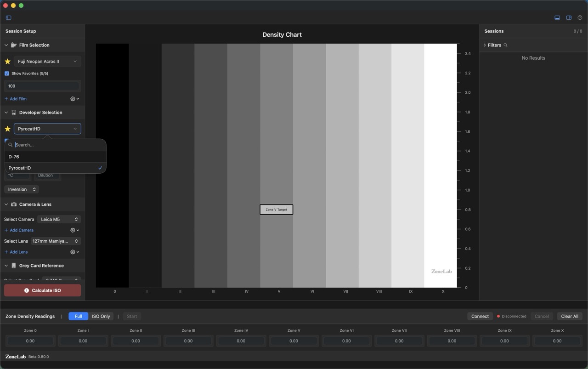588x369 pixels.
Task: Open the help question mark icon
Action: coord(580,17)
